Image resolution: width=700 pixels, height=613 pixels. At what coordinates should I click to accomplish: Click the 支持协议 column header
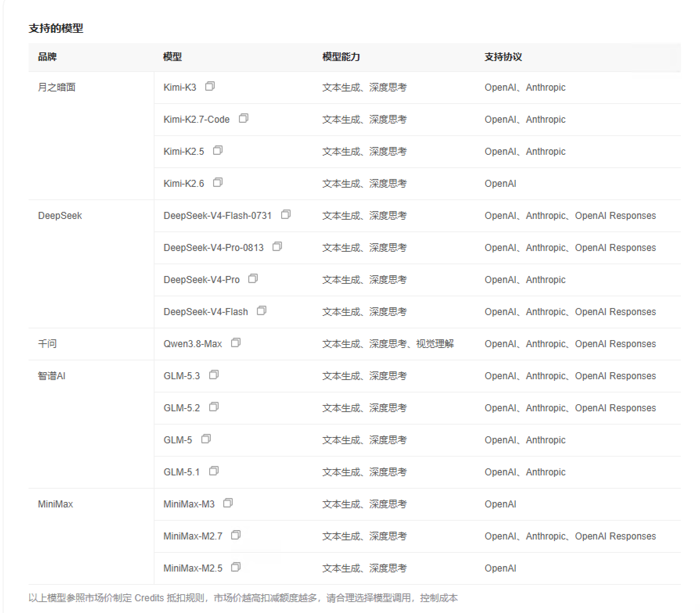pos(503,57)
